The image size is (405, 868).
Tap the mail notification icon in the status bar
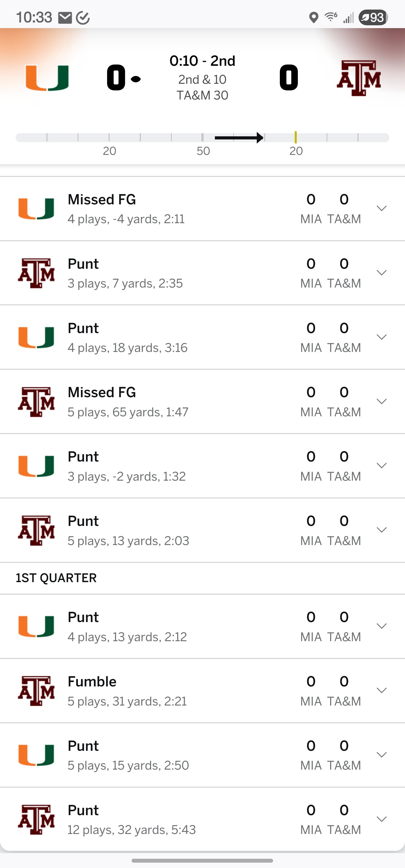point(65,17)
